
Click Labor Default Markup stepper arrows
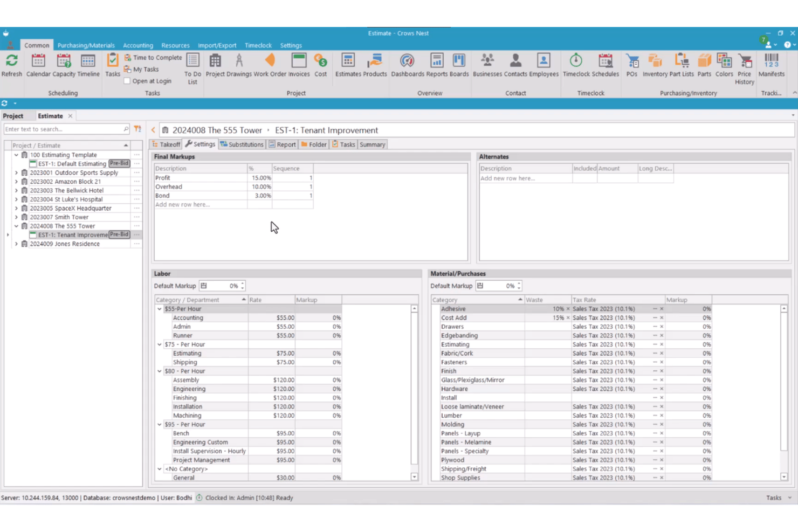tap(243, 286)
